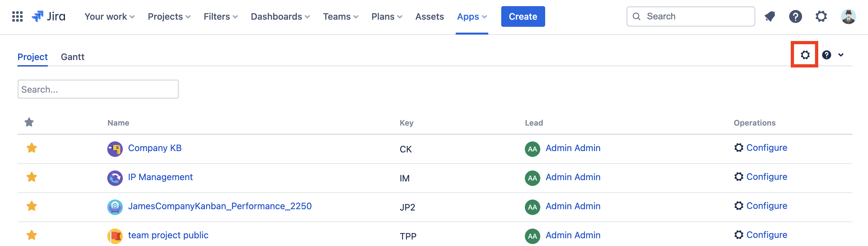868x246 pixels.
Task: Click the red-highlighted gear settings icon
Action: click(805, 55)
